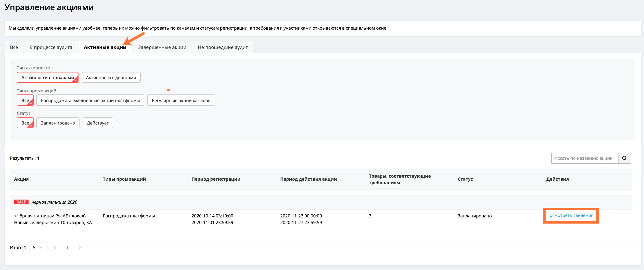
Task: Switch to the 'Все' tab
Action: pos(14,47)
